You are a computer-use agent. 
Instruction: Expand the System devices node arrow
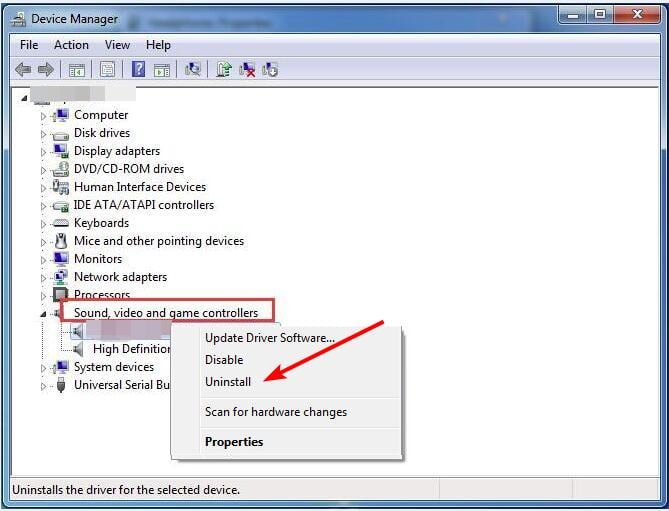43,368
